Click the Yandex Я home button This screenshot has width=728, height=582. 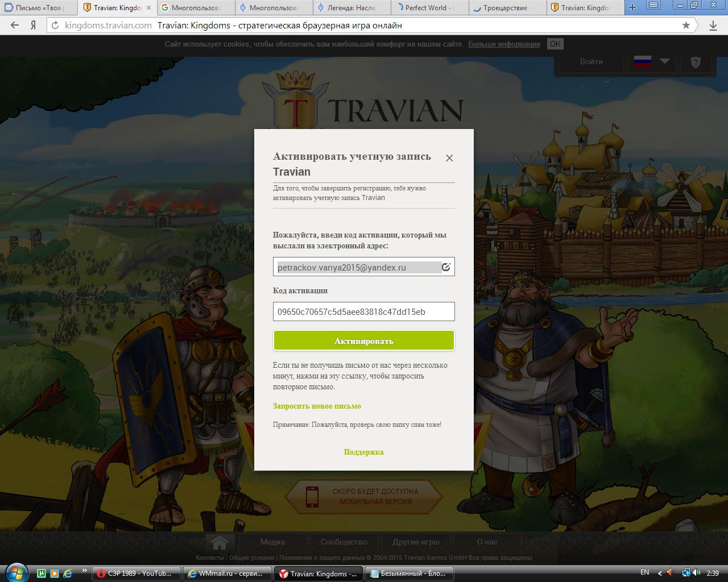point(34,25)
